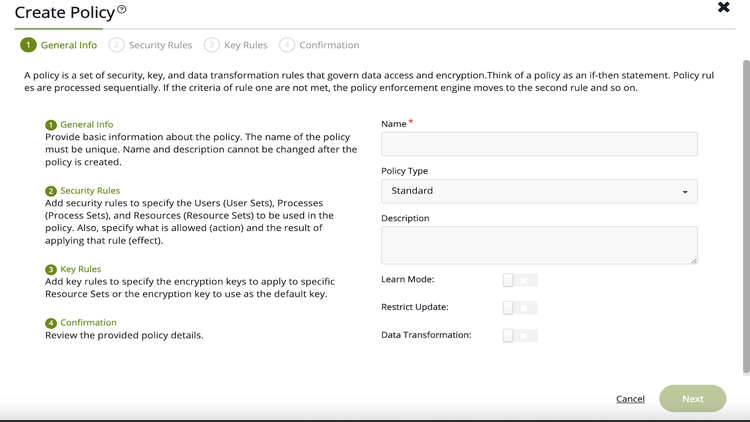Click the step 2 circle icon in wizard header
This screenshot has width=750, height=422.
click(116, 45)
